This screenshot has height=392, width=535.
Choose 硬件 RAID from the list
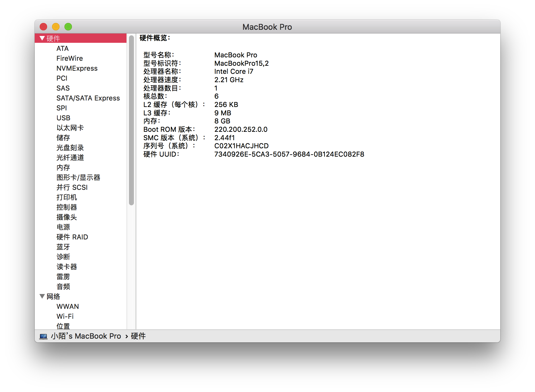click(72, 237)
